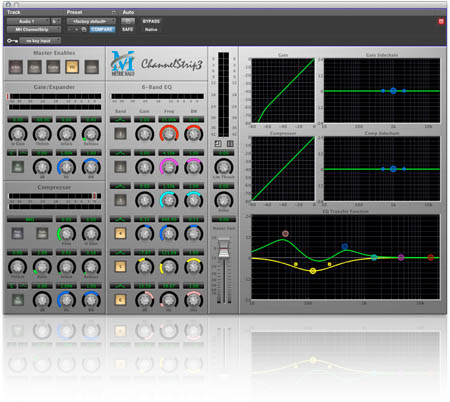Open band 1 filter type selector
The width and height of the screenshot is (450, 402).
(120, 119)
